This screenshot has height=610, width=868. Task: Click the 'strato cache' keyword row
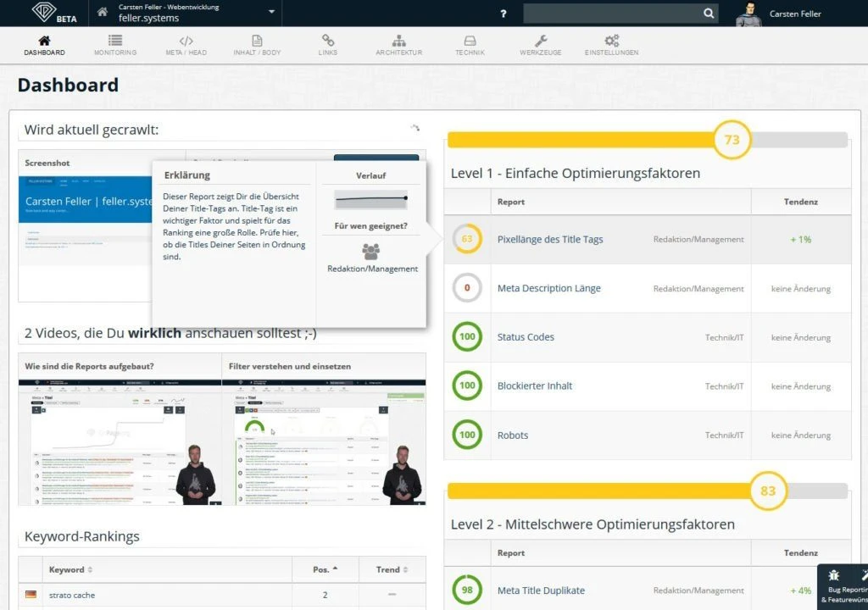pos(222,595)
